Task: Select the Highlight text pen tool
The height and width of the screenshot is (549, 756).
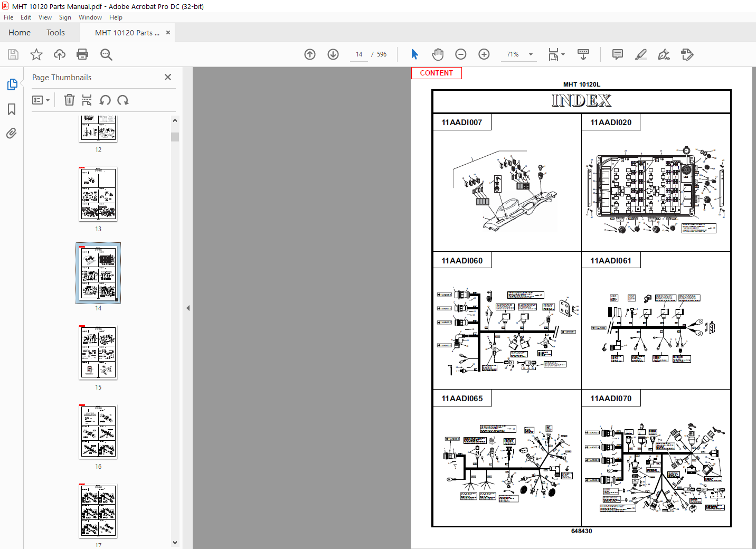Action: 641,54
